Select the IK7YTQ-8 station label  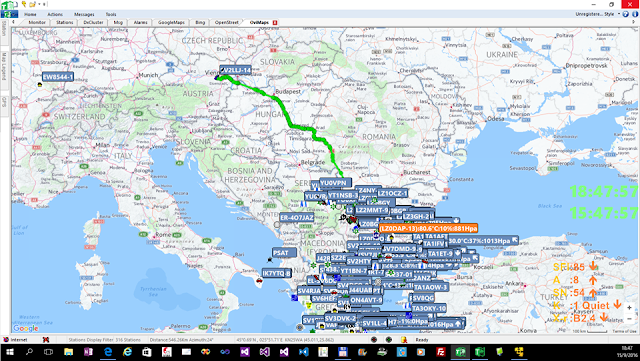pos(276,273)
